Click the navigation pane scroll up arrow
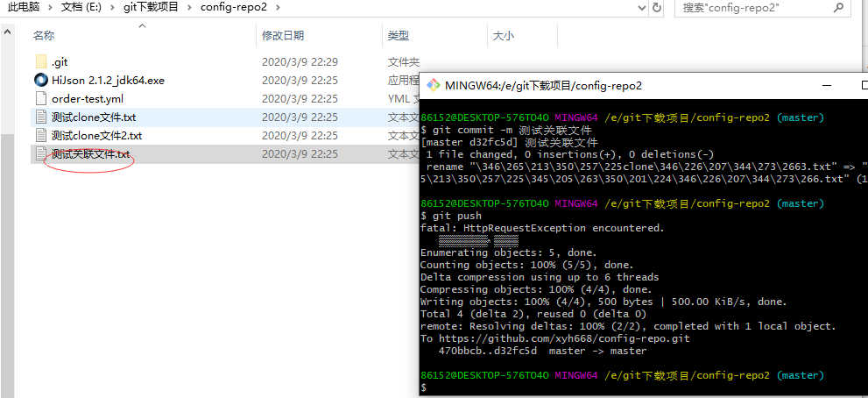This screenshot has width=868, height=398. (x=7, y=32)
